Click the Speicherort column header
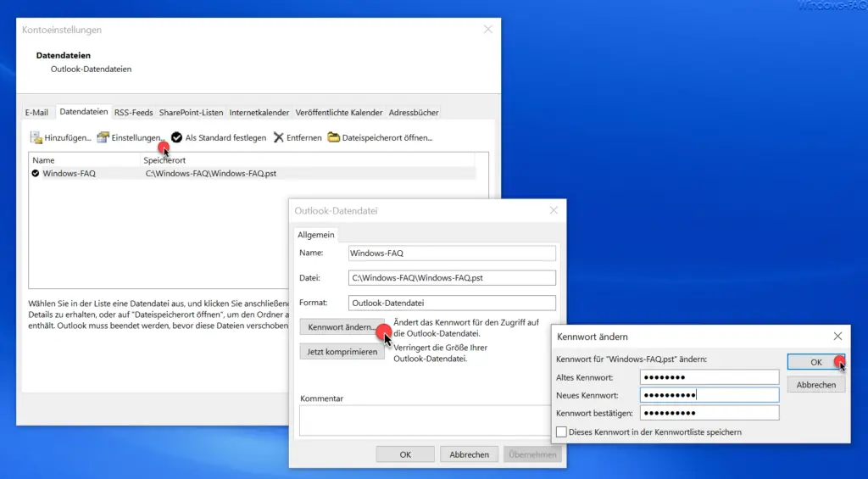868x479 pixels. point(164,160)
